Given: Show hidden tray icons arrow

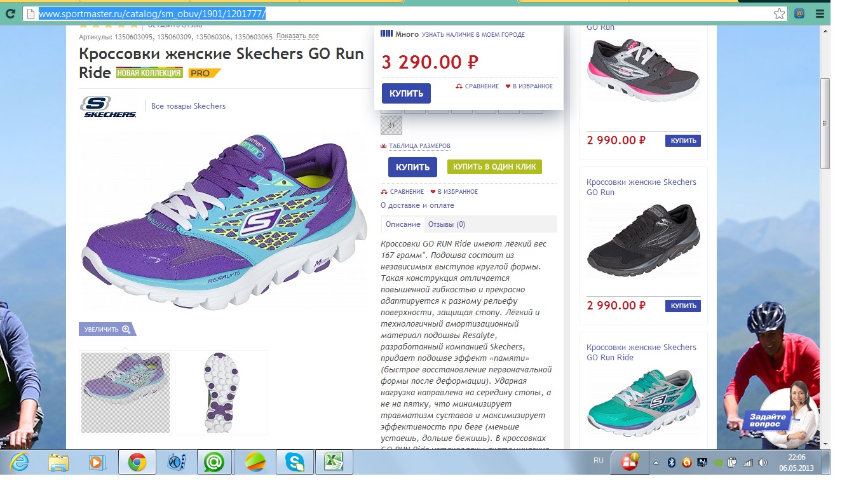Looking at the screenshot, I should point(656,463).
